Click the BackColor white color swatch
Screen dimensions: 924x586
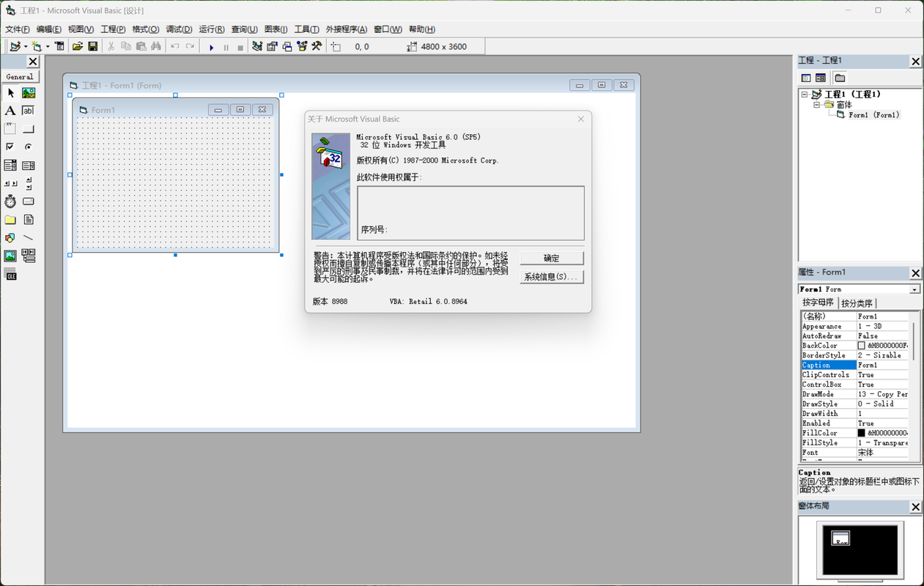click(x=862, y=345)
